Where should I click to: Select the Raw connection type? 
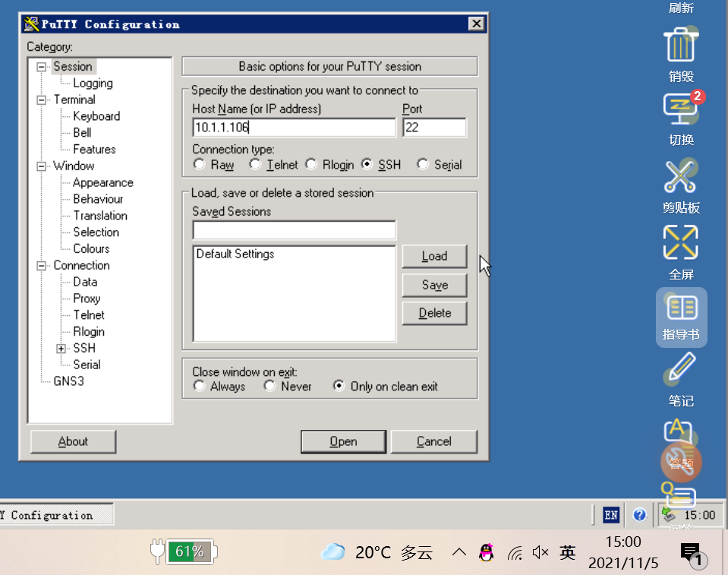199,164
